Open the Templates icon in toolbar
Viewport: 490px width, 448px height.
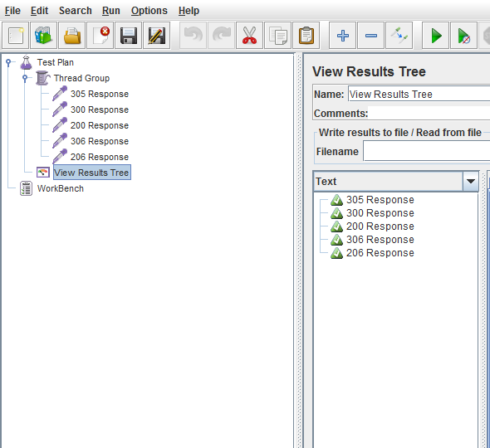point(43,36)
